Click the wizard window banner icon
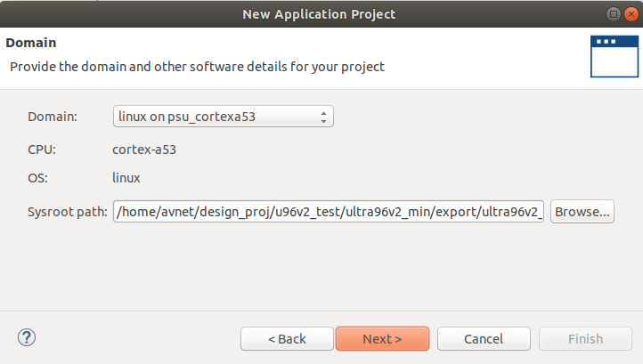Screen dimensions: 643x364 click(615, 56)
